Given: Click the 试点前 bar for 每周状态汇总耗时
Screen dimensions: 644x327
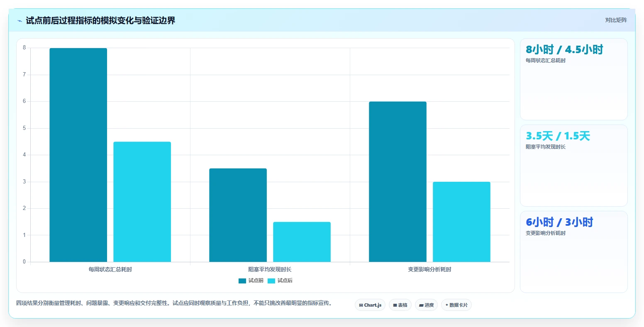Looking at the screenshot, I should [78, 155].
